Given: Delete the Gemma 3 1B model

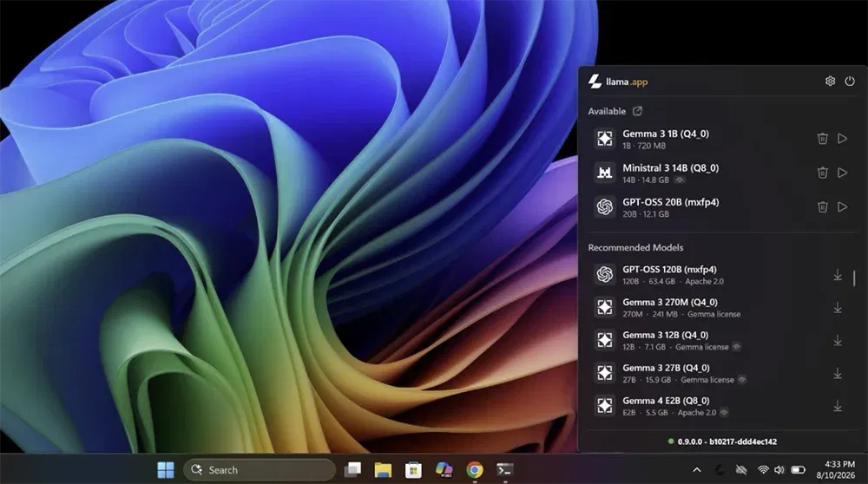Looking at the screenshot, I should point(823,138).
